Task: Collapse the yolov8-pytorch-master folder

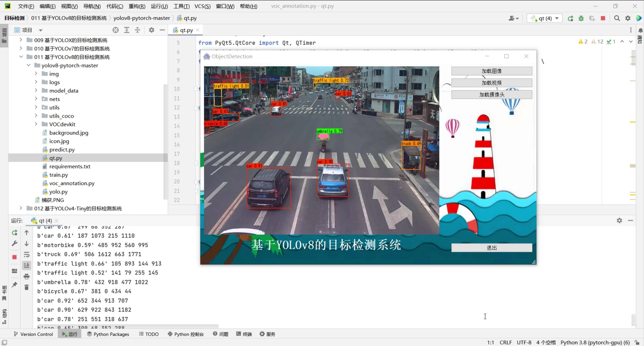Action: 28,65
